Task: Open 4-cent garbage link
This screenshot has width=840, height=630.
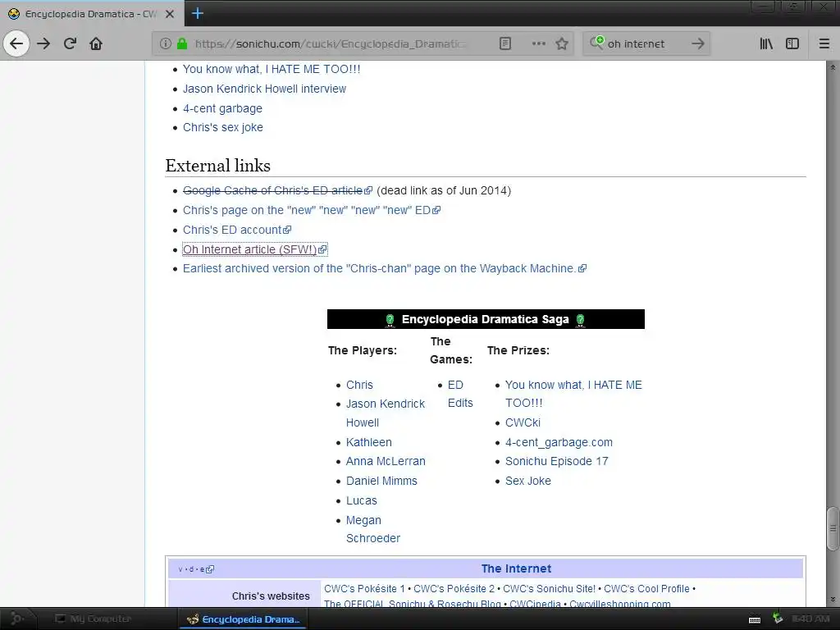Action: click(x=223, y=108)
